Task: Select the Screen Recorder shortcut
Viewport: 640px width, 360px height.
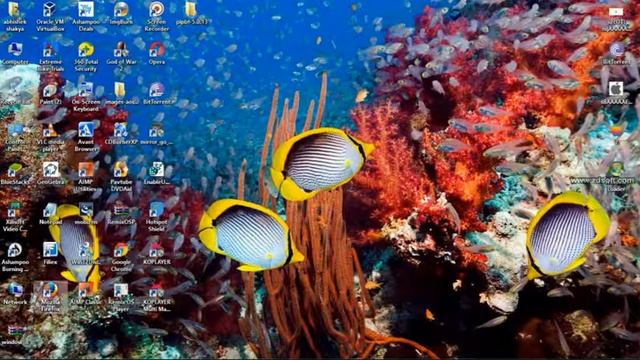Action: pos(156,9)
